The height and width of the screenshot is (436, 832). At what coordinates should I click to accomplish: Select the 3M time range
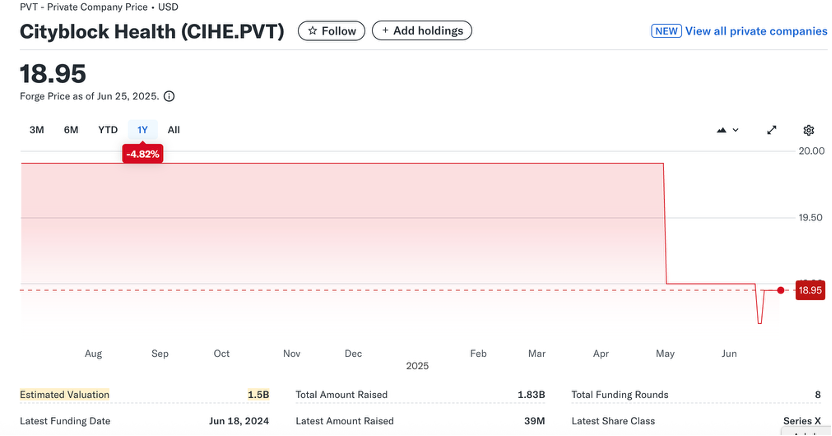(x=37, y=130)
